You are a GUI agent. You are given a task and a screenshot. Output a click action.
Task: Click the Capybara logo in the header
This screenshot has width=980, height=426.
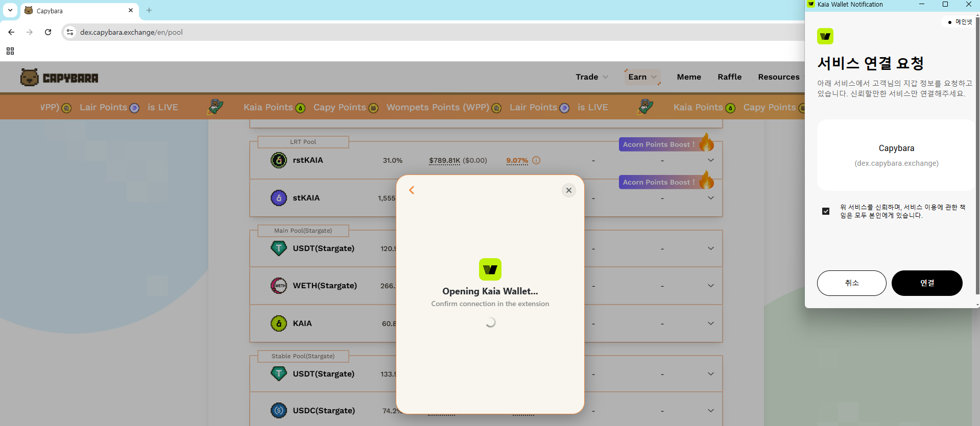59,78
